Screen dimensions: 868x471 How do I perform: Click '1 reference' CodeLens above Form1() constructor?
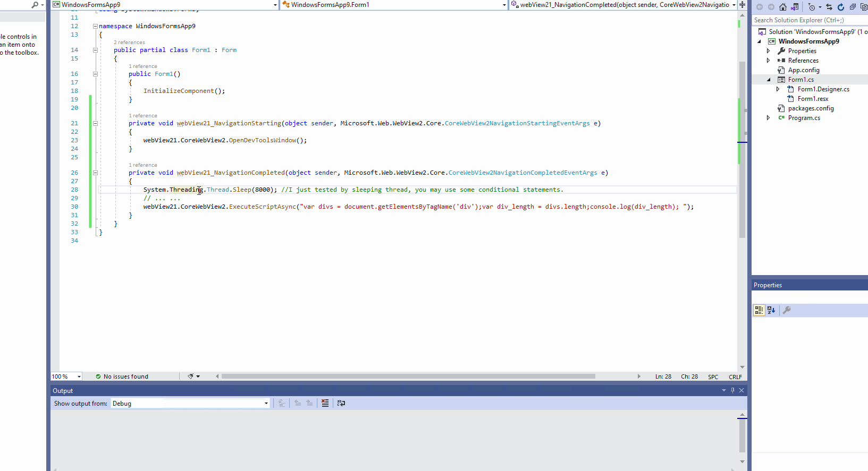point(143,66)
